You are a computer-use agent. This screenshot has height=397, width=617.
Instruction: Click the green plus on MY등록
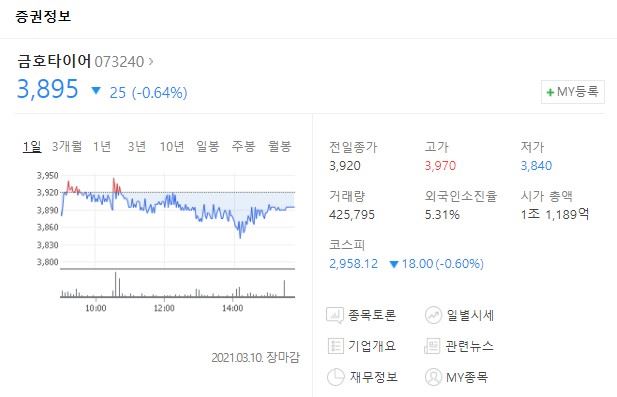coord(550,92)
